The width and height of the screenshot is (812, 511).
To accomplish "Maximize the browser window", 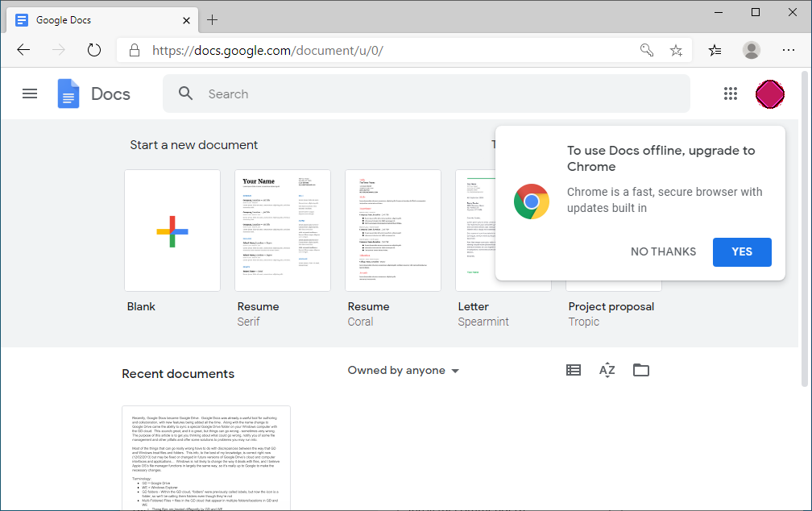I will click(756, 12).
